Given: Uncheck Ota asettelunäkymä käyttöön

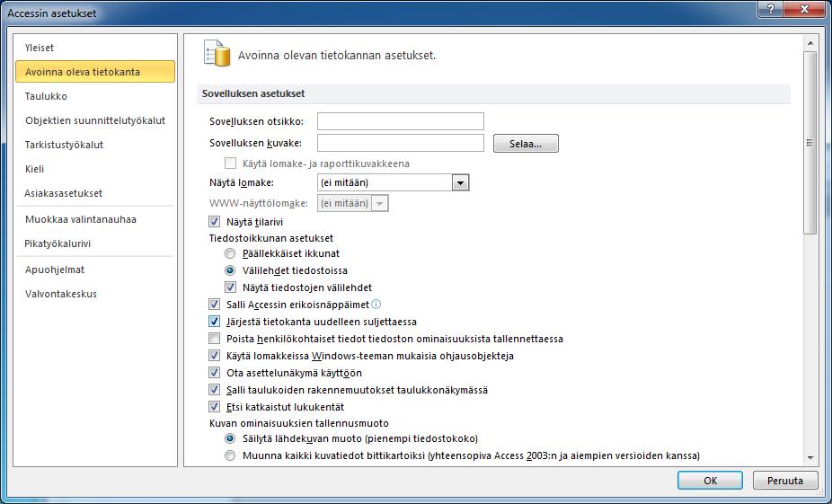Looking at the screenshot, I should tap(215, 373).
